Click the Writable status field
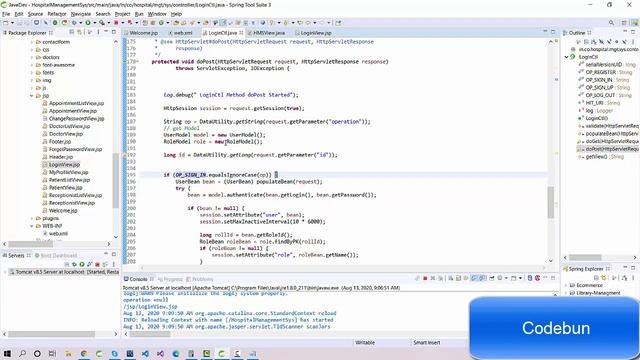Viewport: 640px width, 360px height. 365,342
